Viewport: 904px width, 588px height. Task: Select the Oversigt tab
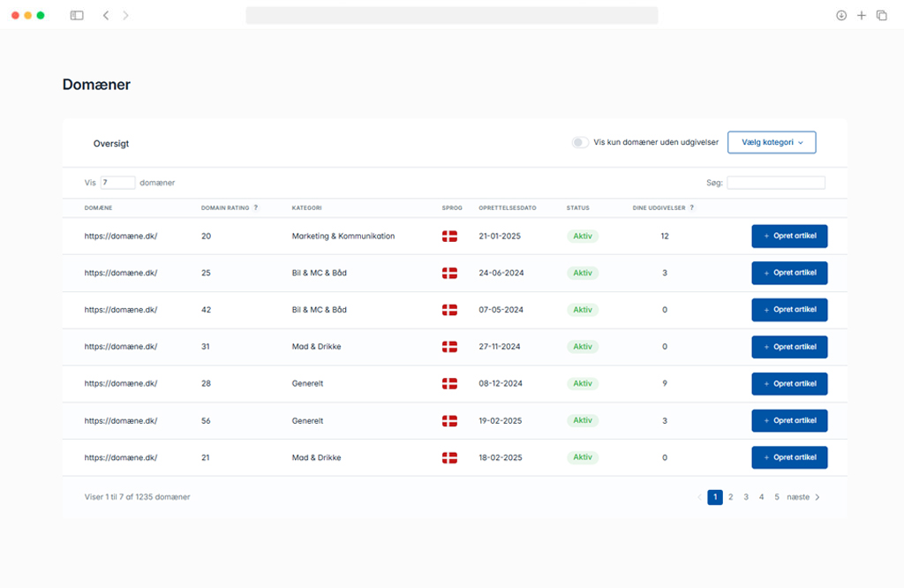click(111, 143)
